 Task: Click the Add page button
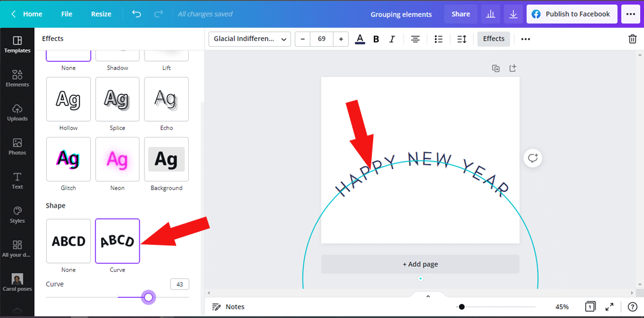tap(420, 264)
